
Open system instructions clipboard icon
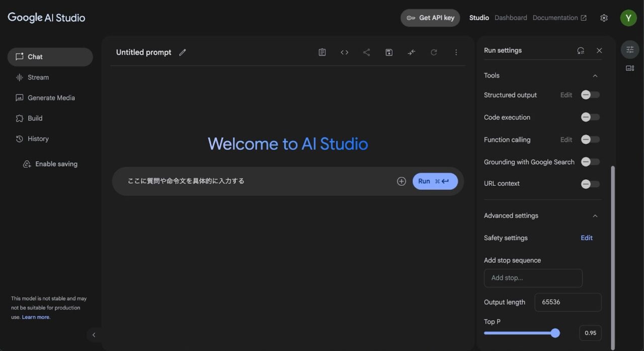[x=322, y=52]
